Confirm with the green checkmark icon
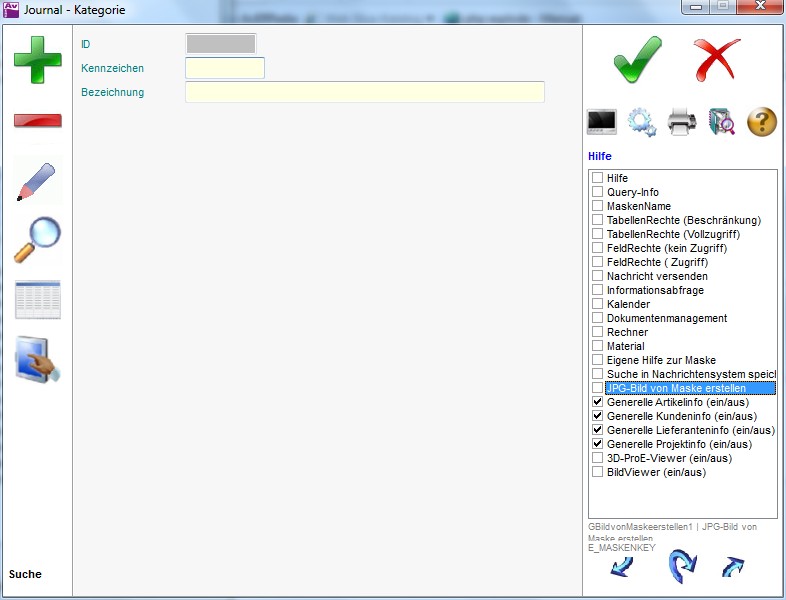This screenshot has width=786, height=600. 637,59
